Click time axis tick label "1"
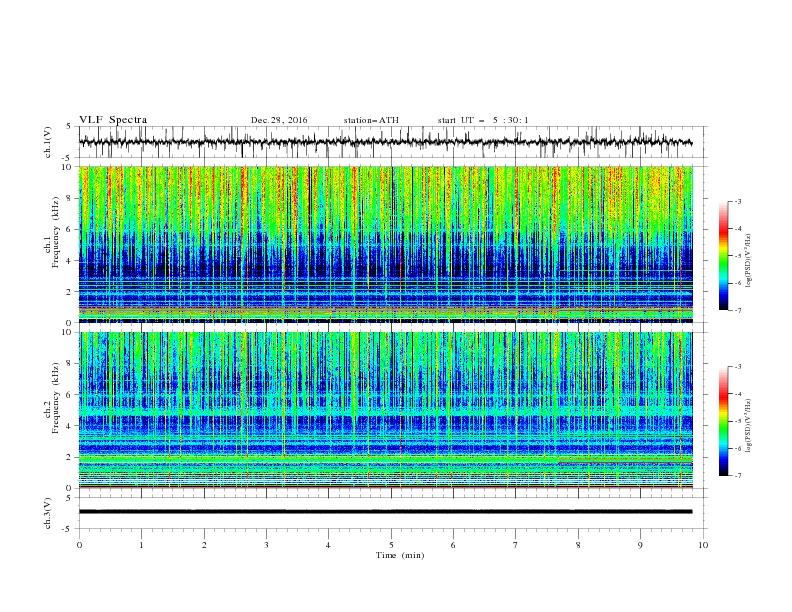 [141, 545]
